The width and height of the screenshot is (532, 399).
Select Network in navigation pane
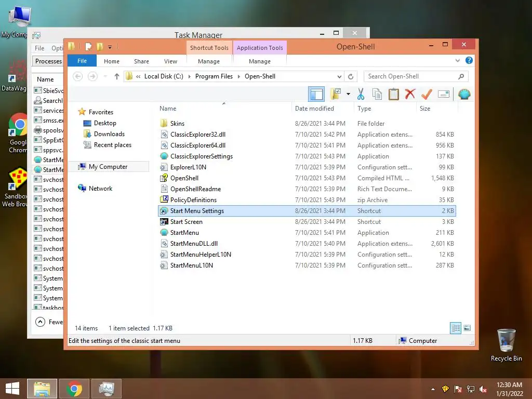(100, 189)
